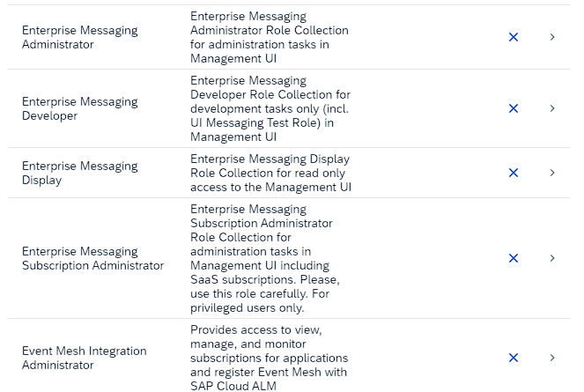Select the Enterprise Messaging Developer name
Image resolution: width=584 pixels, height=392 pixels.
(79, 108)
